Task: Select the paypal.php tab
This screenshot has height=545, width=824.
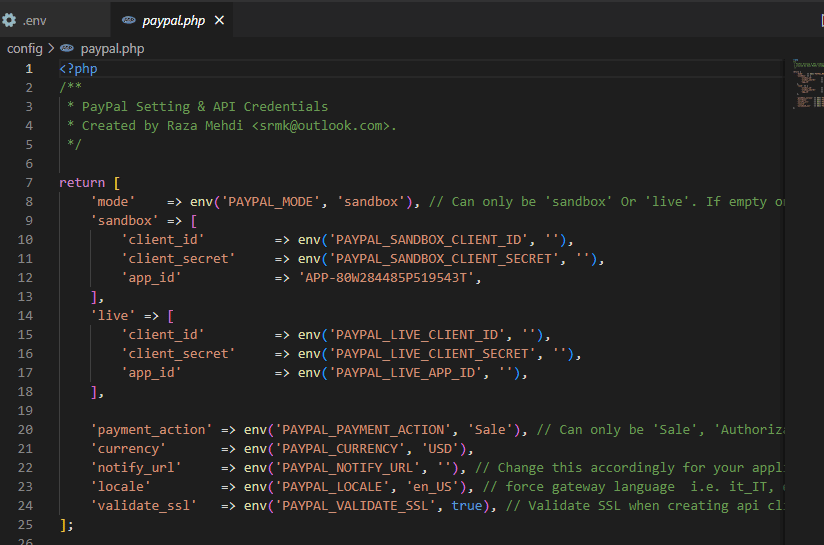Action: coord(172,20)
